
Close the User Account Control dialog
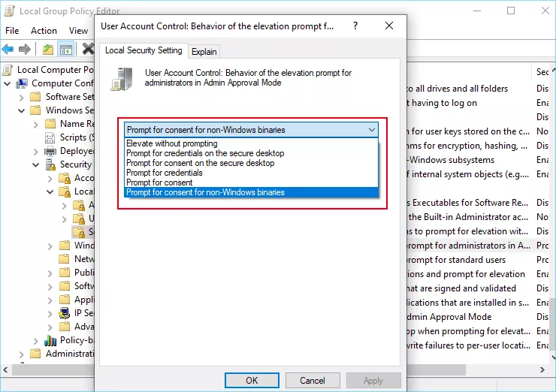(389, 26)
